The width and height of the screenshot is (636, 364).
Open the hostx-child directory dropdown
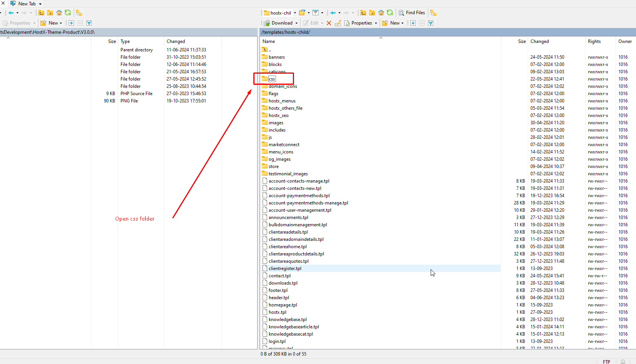[295, 13]
